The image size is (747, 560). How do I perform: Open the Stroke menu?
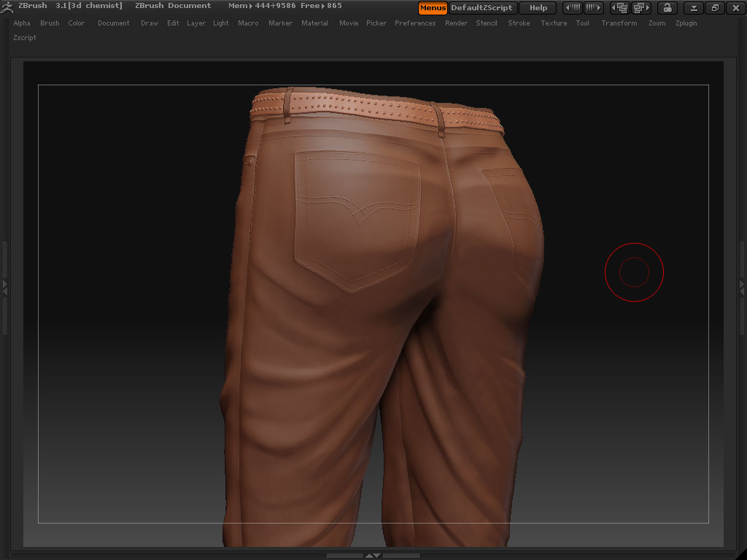[519, 23]
